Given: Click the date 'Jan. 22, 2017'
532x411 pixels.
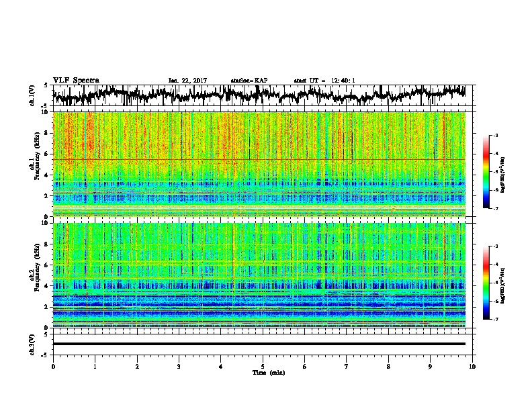Looking at the screenshot, I should 187,81.
